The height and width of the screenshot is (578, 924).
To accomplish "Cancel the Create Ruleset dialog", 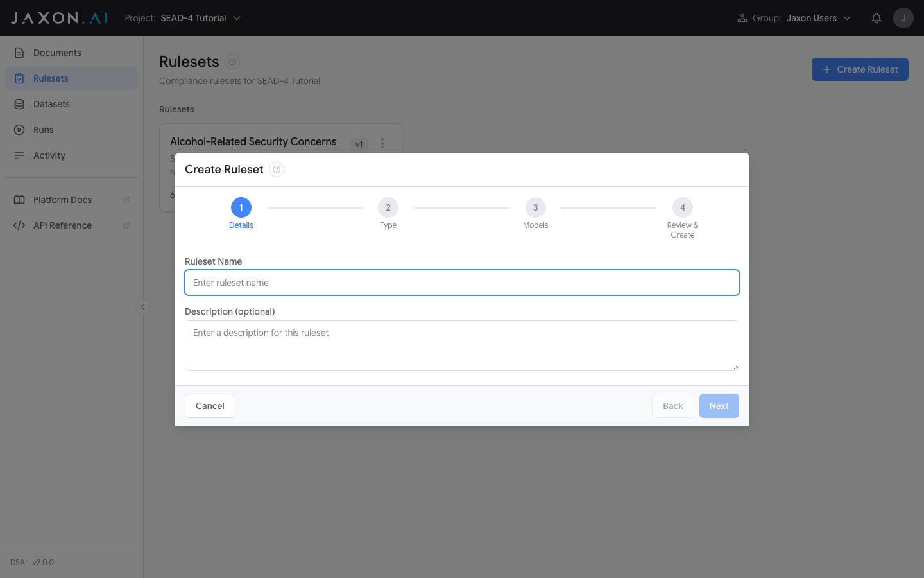I will (x=210, y=405).
